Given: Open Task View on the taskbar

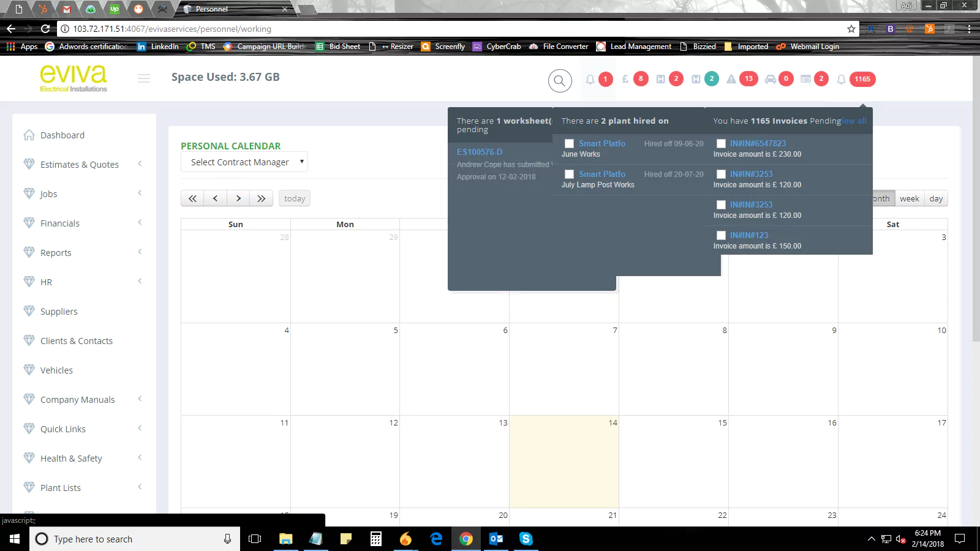Looking at the screenshot, I should (x=255, y=539).
